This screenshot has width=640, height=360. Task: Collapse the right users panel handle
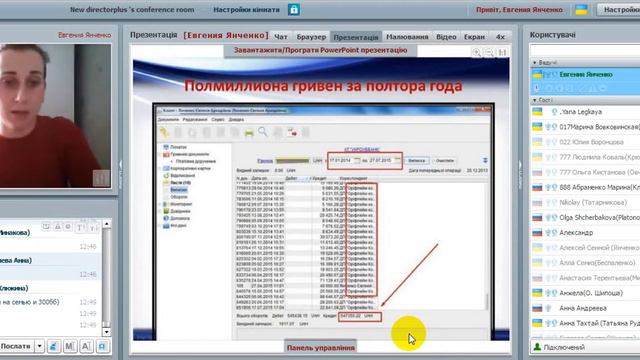(520, 175)
